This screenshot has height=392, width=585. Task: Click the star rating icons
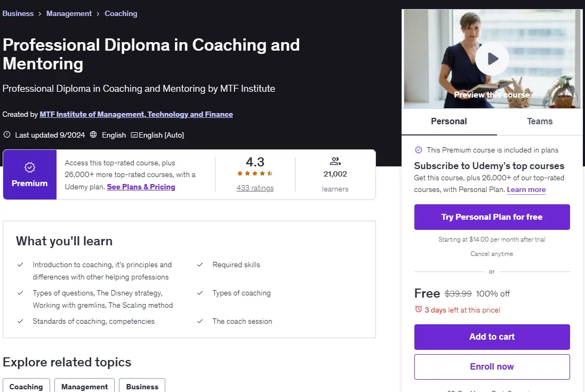click(x=255, y=173)
